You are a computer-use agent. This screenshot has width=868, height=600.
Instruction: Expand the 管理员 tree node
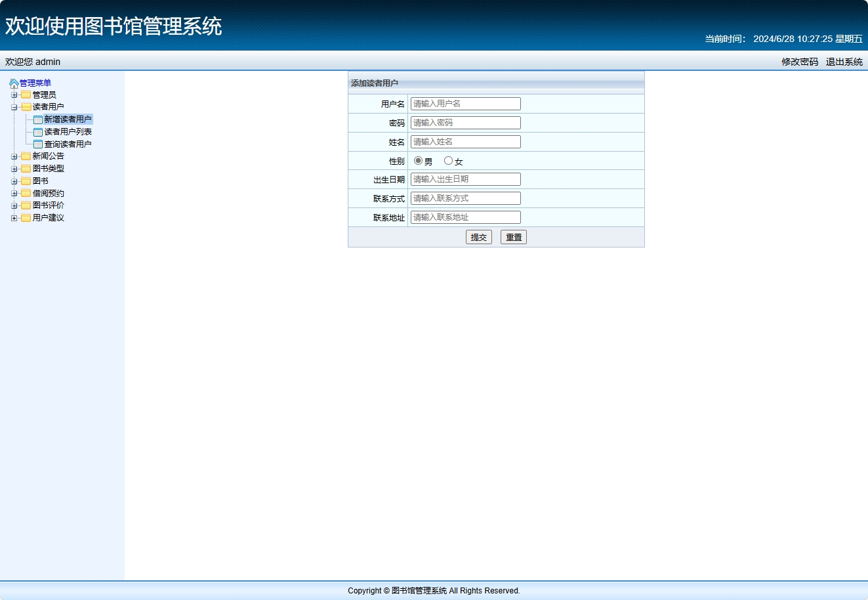(14, 95)
